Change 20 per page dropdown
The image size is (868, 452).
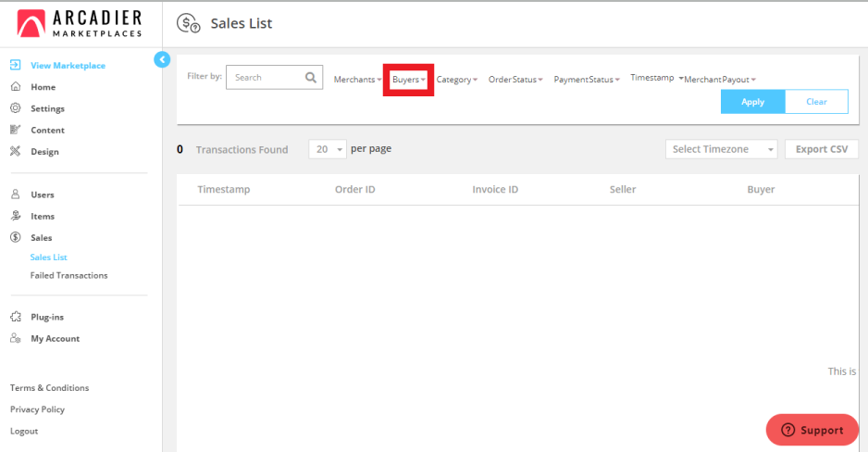click(328, 149)
